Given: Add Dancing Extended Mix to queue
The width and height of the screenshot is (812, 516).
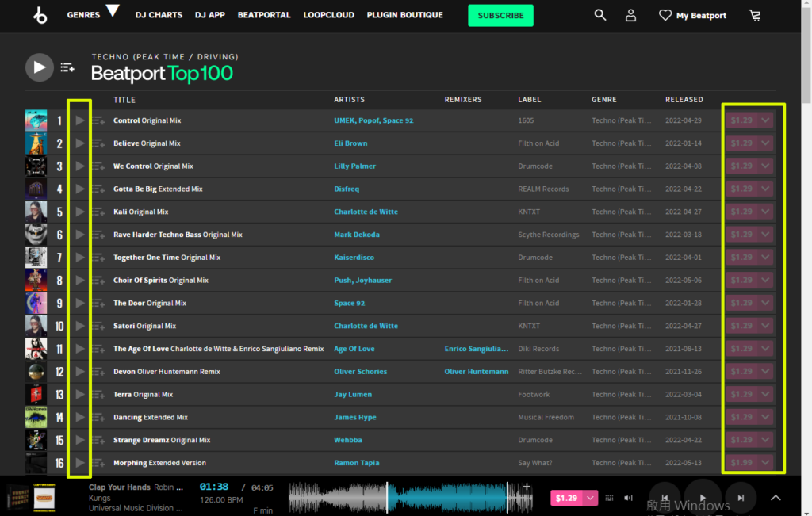Looking at the screenshot, I should point(98,417).
